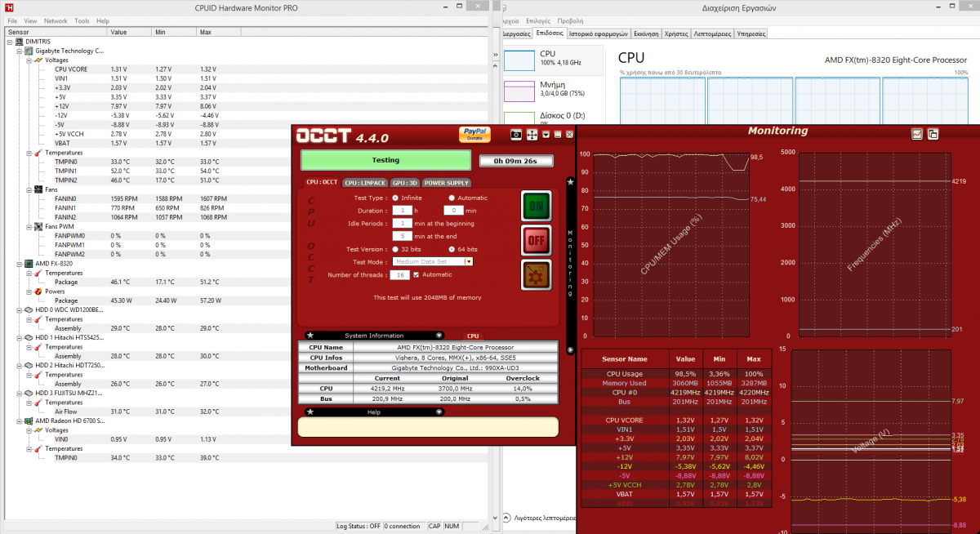
Task: Select the CPU performance item in Task Manager
Action: tap(552, 59)
